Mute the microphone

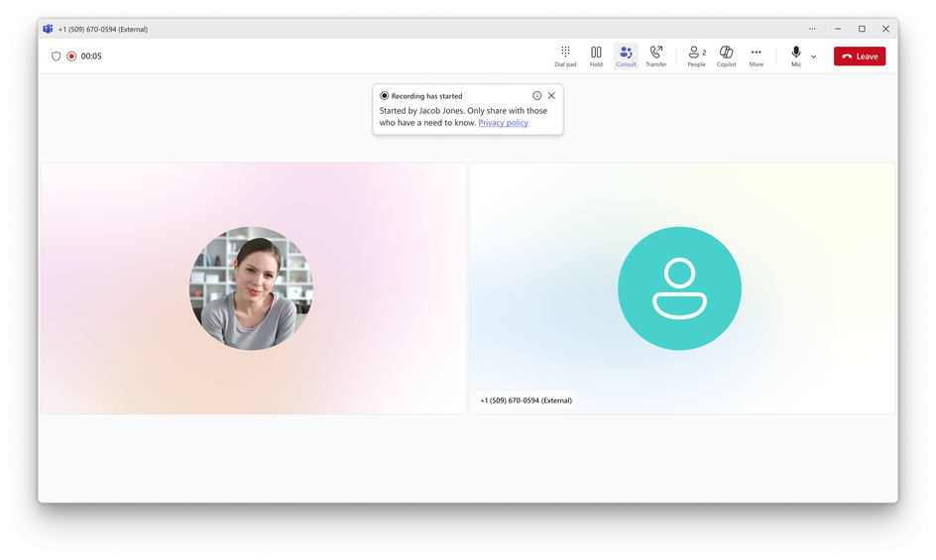[796, 56]
